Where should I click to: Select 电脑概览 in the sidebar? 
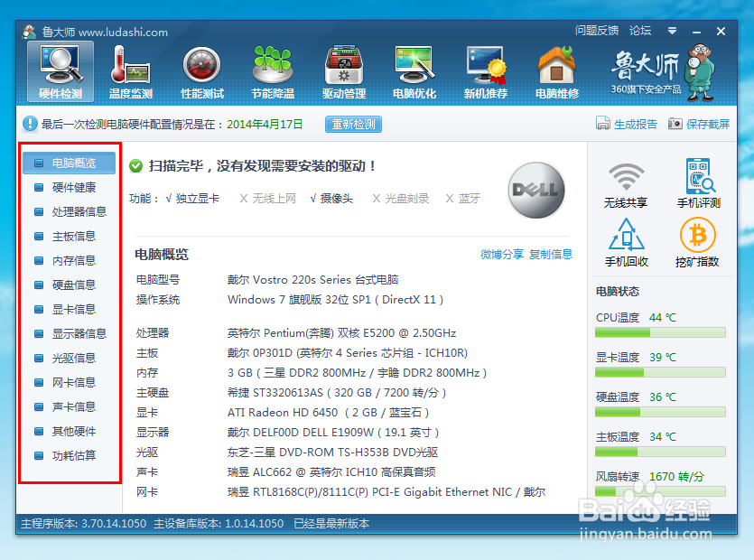tap(69, 163)
